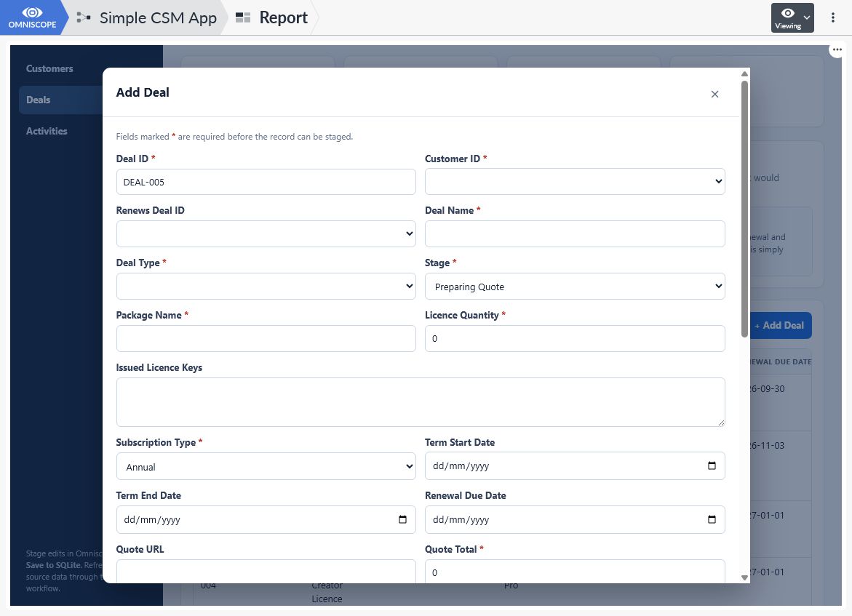Click the + Add Deal button
Viewport: 852px width, 616px height.
[781, 325]
